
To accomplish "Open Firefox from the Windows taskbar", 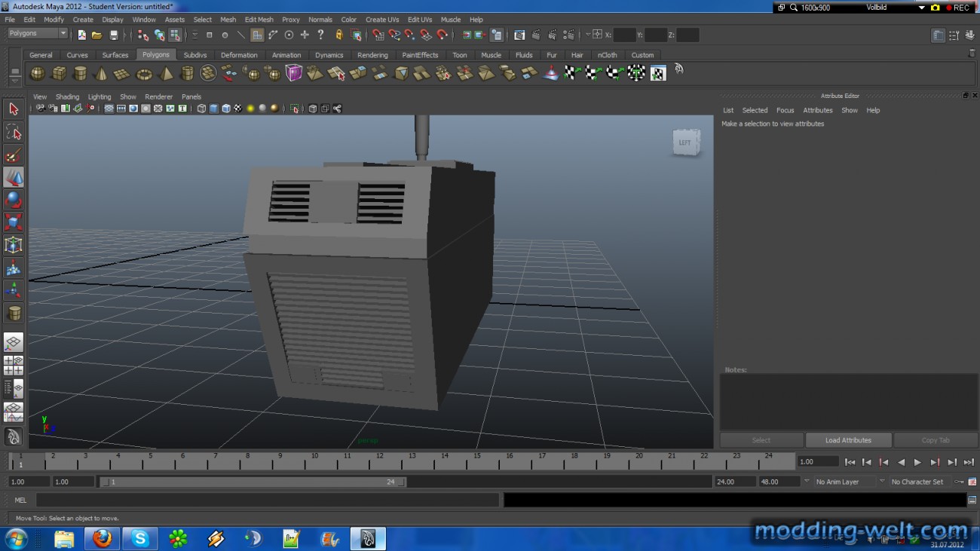I will 102,538.
